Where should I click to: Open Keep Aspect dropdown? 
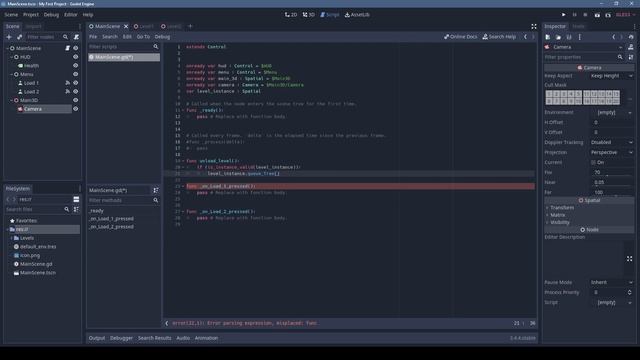[612, 76]
